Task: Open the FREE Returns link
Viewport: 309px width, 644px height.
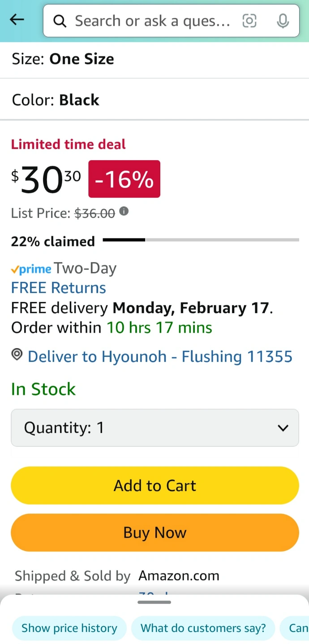Action: point(59,288)
